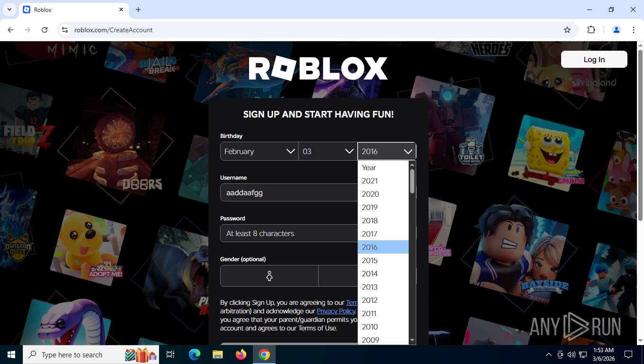Switch to Chrome taskbar icon
This screenshot has width=644, height=364.
click(264, 355)
